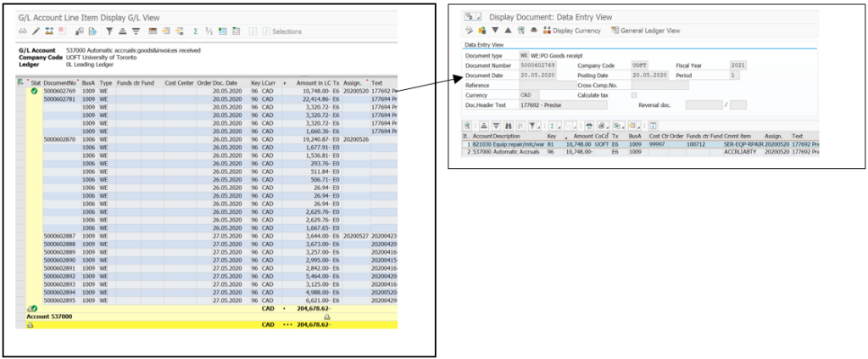The height and width of the screenshot is (359, 868).
Task: Click the Doc.Header Text field 177692 - Precise
Action: (563, 104)
